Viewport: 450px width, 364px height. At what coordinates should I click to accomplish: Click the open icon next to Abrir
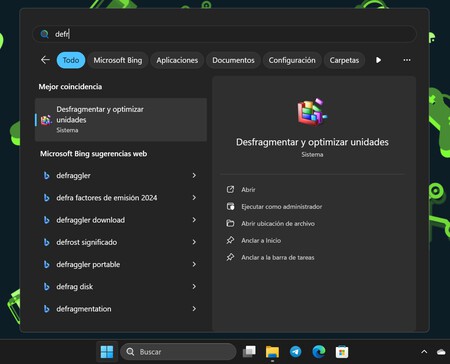coord(230,189)
